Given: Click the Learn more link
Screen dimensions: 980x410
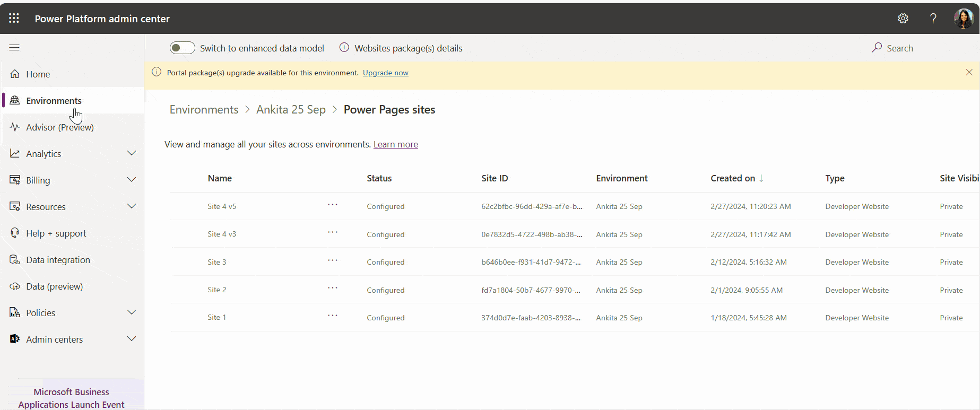Looking at the screenshot, I should click(x=396, y=144).
